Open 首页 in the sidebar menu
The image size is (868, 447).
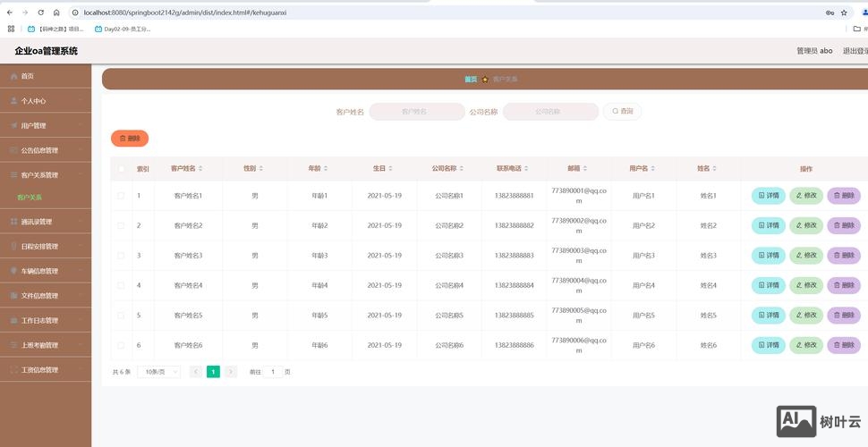[27, 76]
